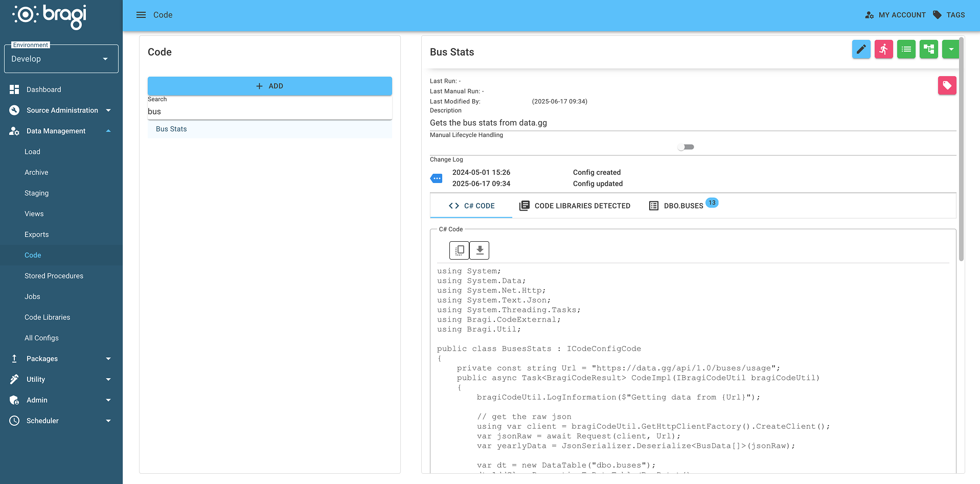Click the pencil icon to edit Bus Stats
The image size is (980, 484).
tap(861, 49)
